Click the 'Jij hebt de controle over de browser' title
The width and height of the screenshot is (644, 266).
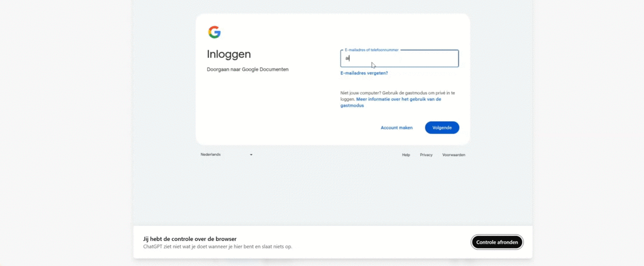point(190,239)
